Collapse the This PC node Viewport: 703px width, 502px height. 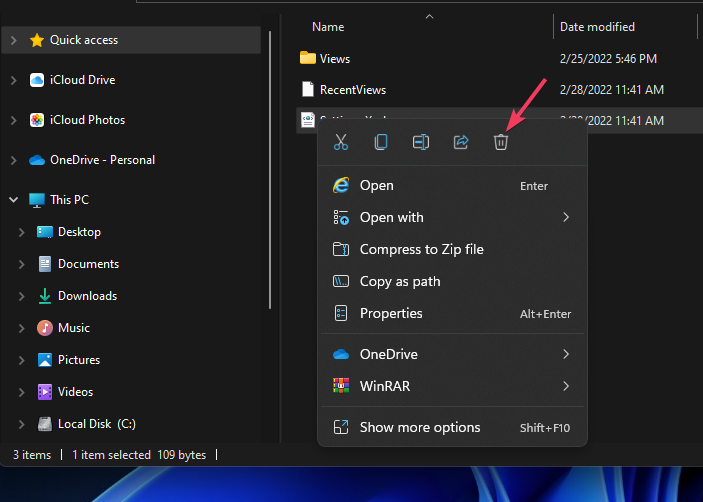[x=13, y=199]
